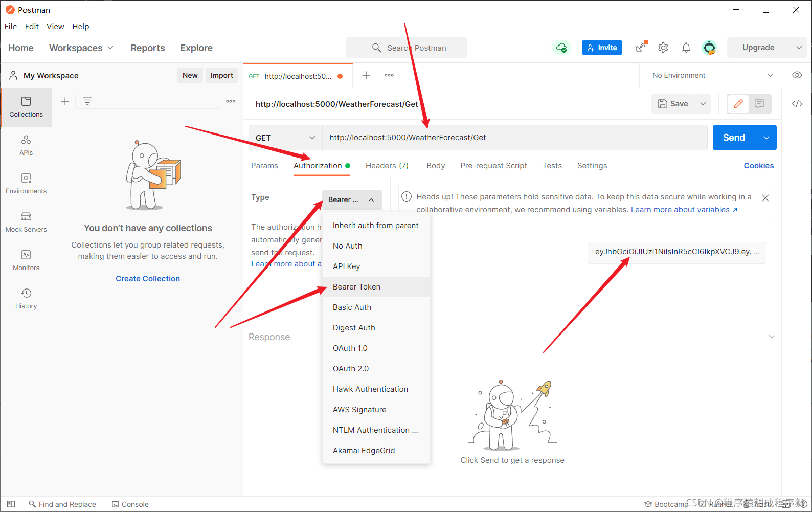This screenshot has width=812, height=512.
Task: Open Find and Replace
Action: coord(62,504)
